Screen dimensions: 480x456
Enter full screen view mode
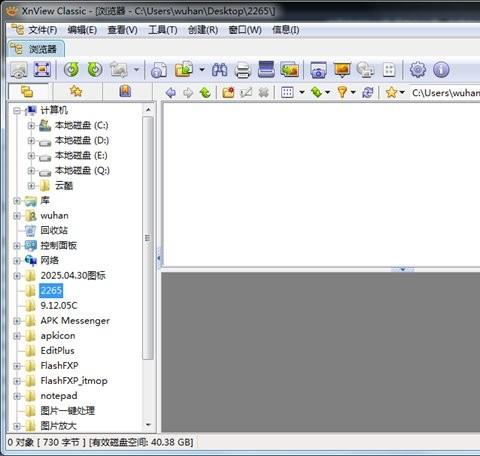[x=42, y=70]
